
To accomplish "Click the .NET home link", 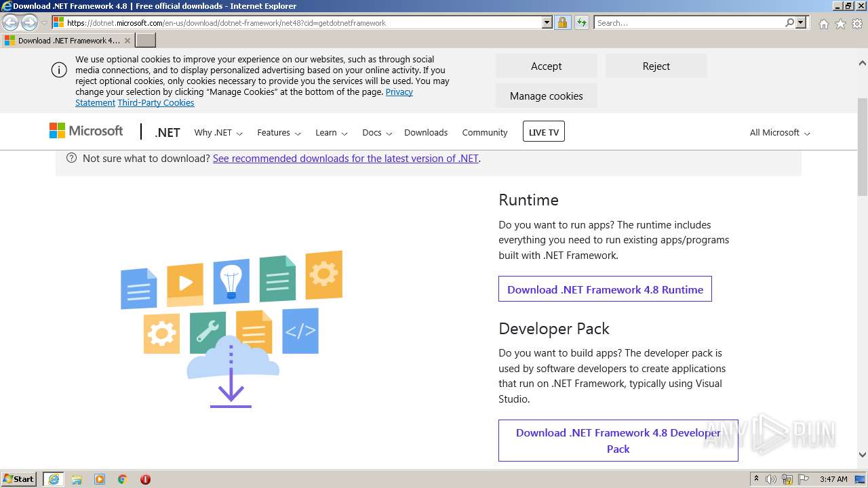I will coord(167,132).
